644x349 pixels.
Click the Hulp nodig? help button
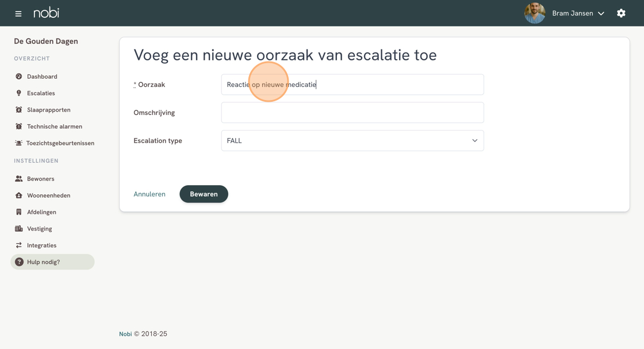[x=52, y=262]
